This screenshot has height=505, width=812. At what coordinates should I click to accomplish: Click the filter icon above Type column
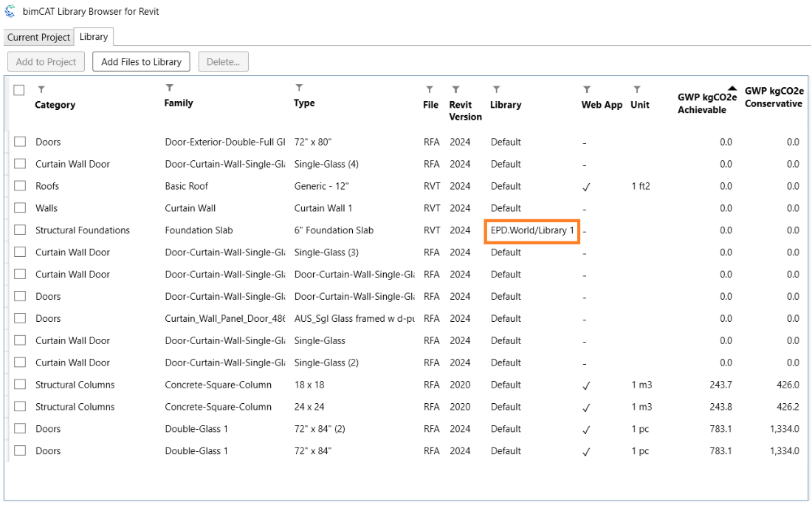pos(299,88)
